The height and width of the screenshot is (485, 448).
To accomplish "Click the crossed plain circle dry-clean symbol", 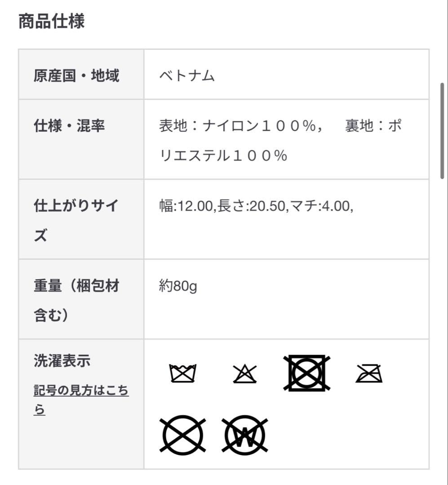I will point(182,435).
